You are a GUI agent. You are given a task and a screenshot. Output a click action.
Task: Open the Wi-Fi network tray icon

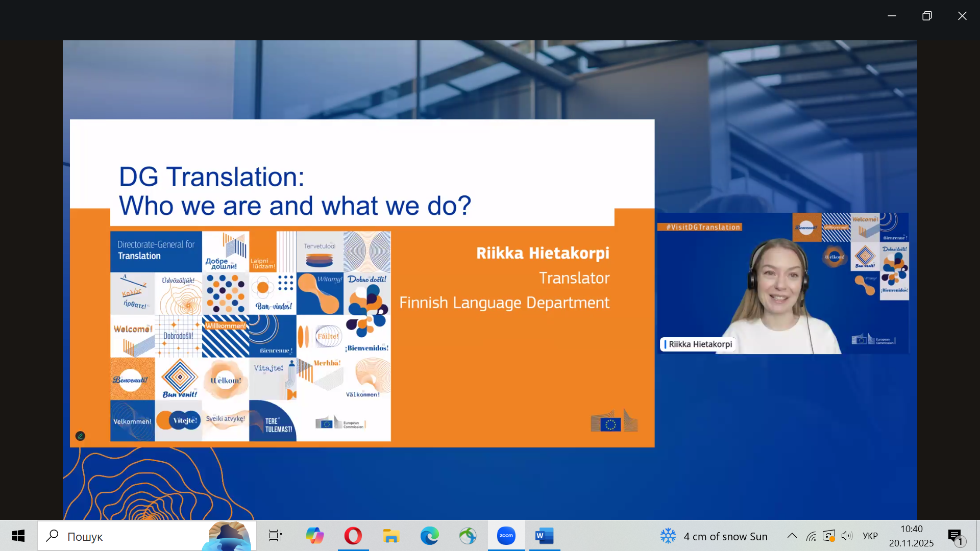point(811,536)
